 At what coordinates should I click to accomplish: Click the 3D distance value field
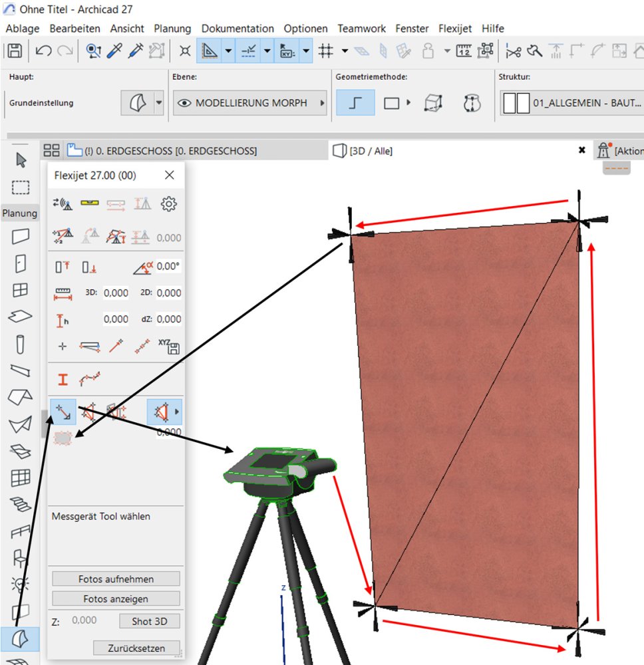point(116,293)
